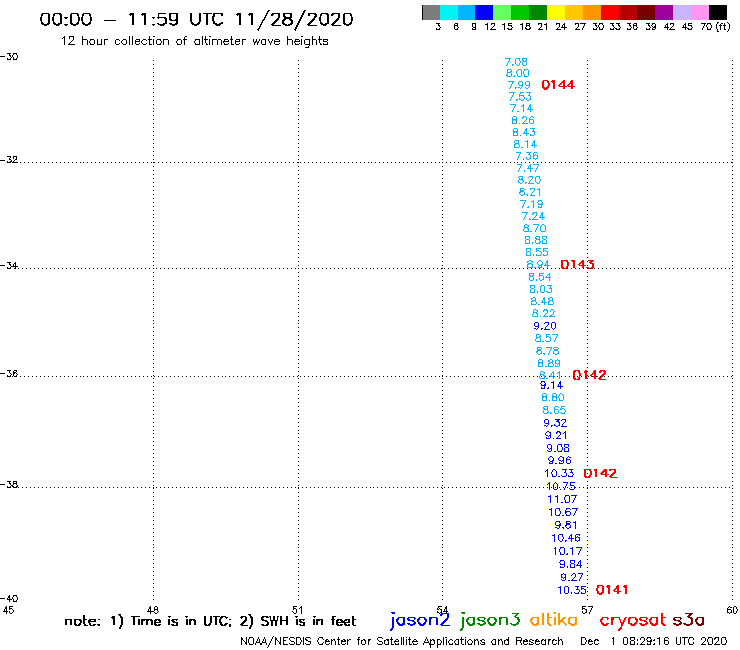Select wave height value 9.08
Screen dimensions: 740x650
click(558, 448)
